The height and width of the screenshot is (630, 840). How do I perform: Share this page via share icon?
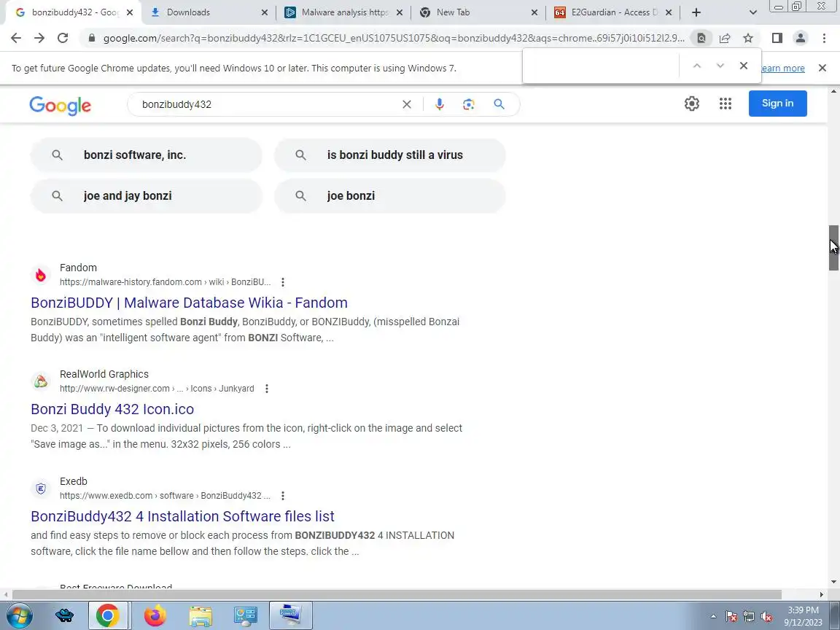tap(724, 38)
